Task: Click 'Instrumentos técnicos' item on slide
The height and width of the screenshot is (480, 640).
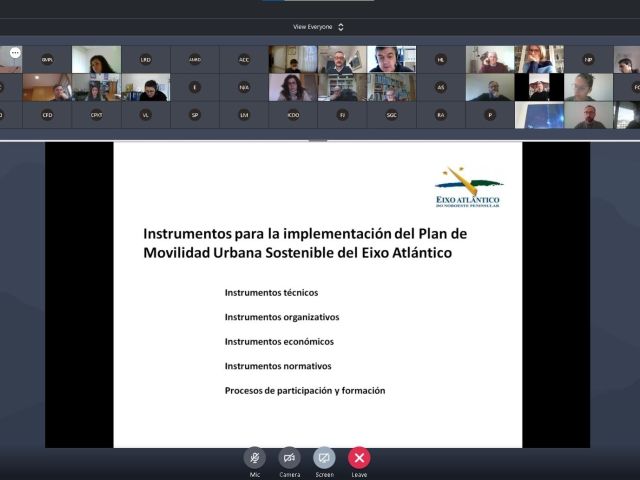Action: (x=271, y=293)
